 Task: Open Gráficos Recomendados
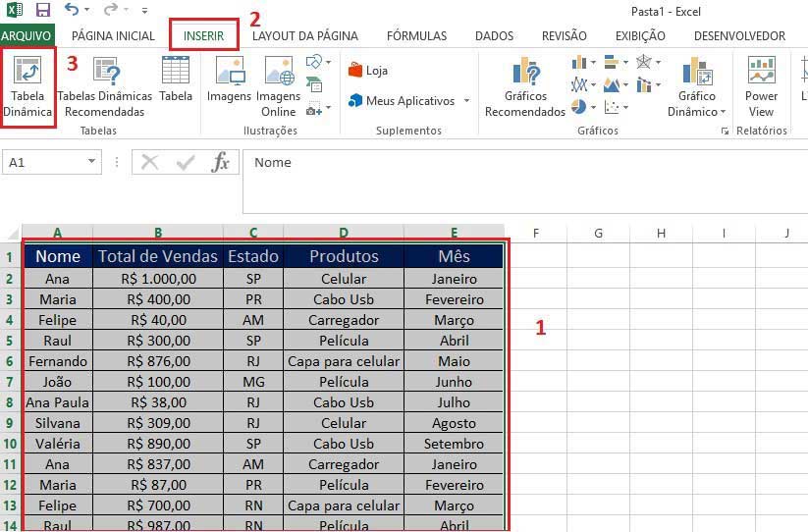coord(525,88)
